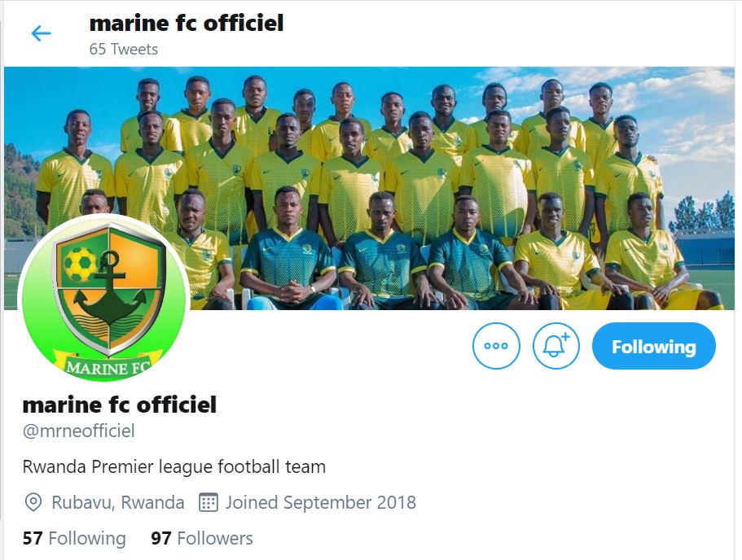Click the calendar icon beside join date
This screenshot has width=742, height=560.
pyautogui.click(x=209, y=502)
